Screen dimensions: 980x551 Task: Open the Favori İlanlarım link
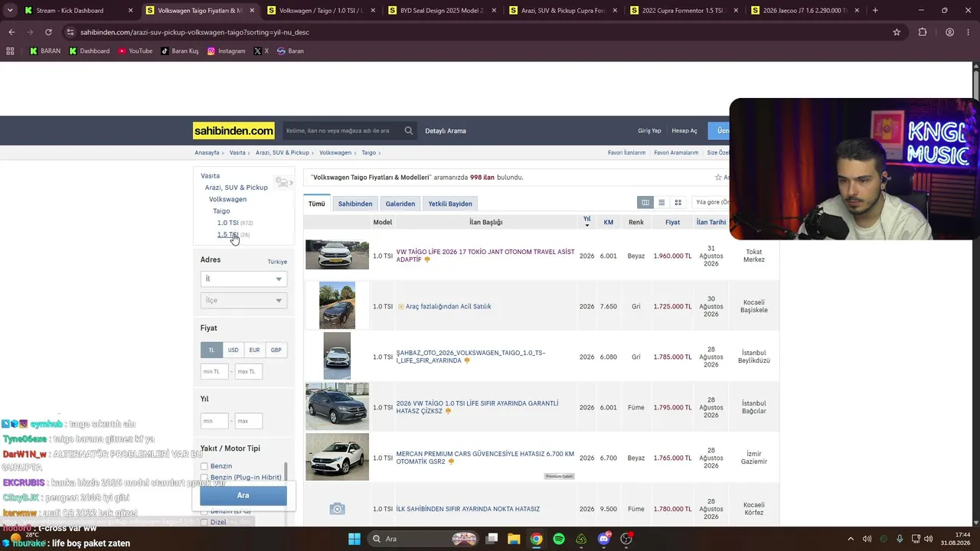626,153
